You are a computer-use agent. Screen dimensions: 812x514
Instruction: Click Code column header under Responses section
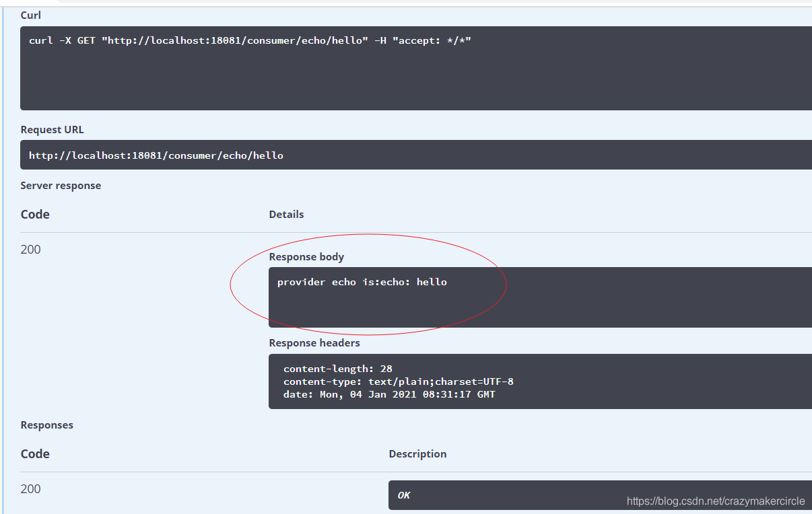point(35,454)
